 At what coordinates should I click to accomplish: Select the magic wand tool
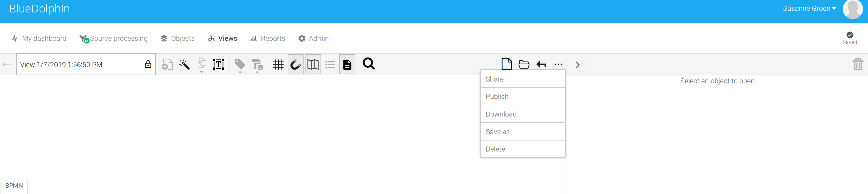(184, 64)
